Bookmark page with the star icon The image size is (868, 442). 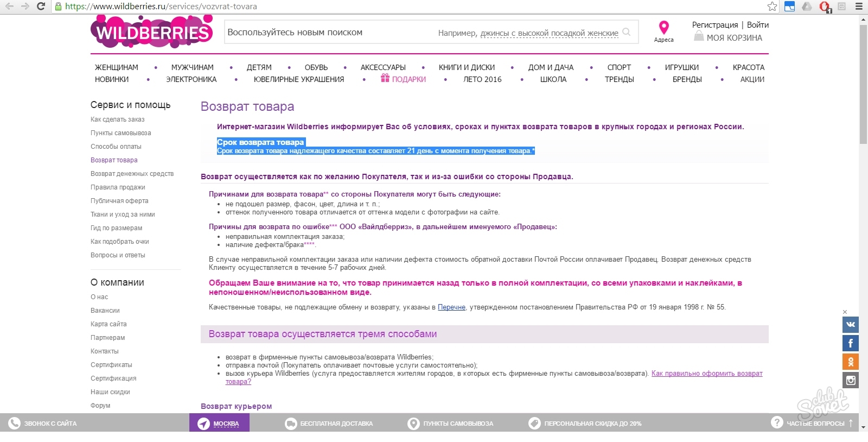coord(772,7)
